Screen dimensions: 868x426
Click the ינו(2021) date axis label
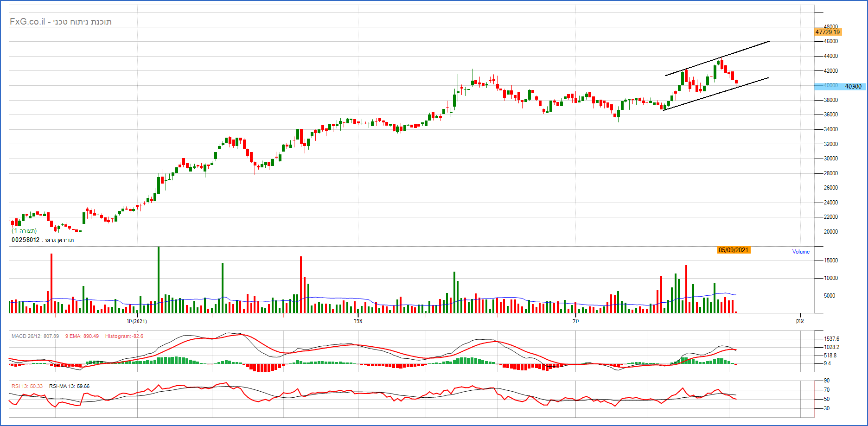tap(137, 321)
